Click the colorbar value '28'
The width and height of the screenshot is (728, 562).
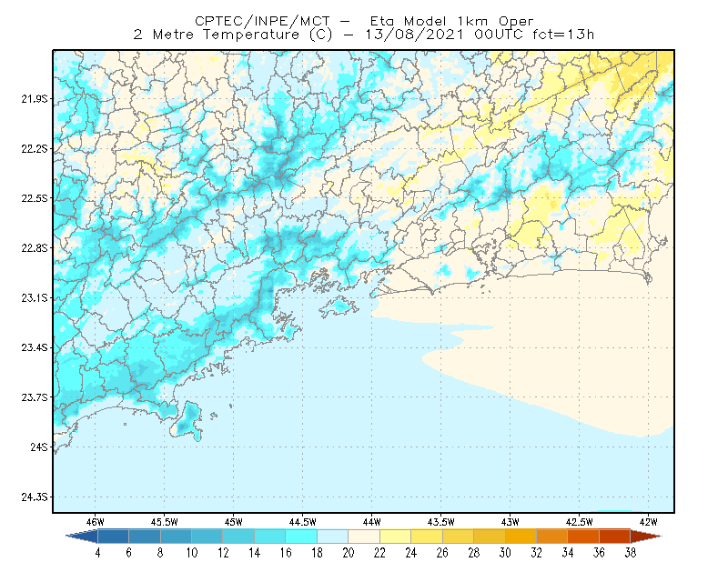pos(473,553)
